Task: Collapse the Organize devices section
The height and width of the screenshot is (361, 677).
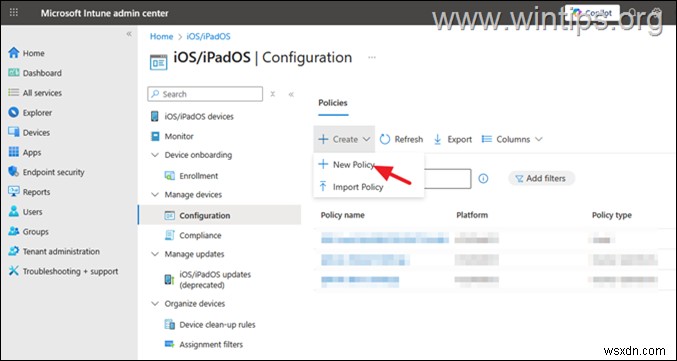Action: (155, 304)
